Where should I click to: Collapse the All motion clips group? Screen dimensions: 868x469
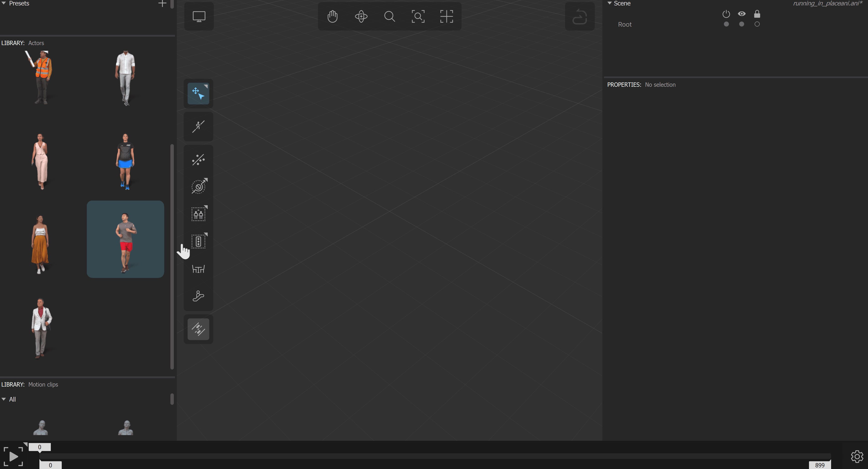coord(4,399)
